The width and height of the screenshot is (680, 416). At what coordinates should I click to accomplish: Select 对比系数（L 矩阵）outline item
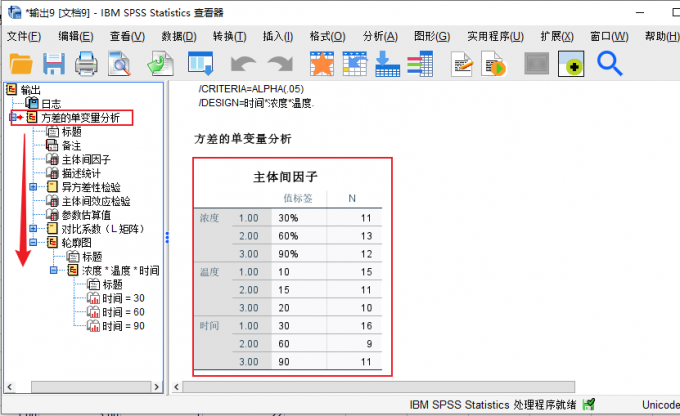tap(103, 229)
